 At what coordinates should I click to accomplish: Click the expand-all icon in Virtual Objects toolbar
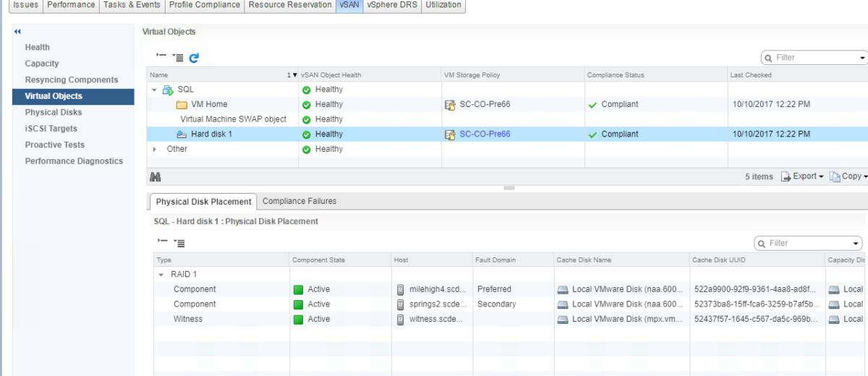point(178,58)
